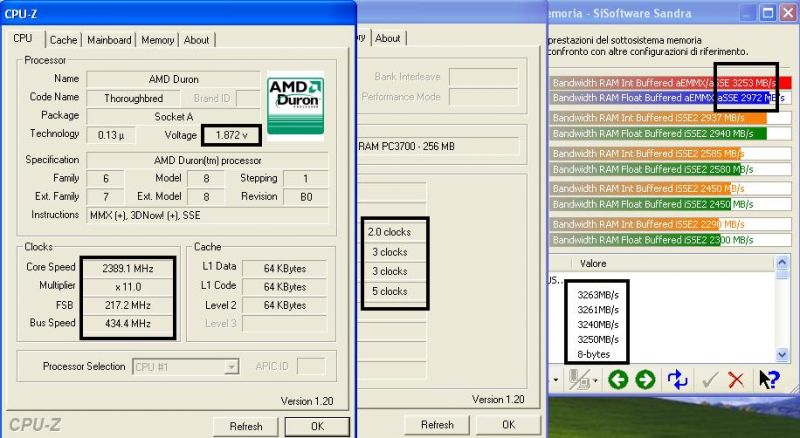This screenshot has width=800, height=438.
Task: Click Refresh in the front CPU-Z window
Action: pos(245,426)
